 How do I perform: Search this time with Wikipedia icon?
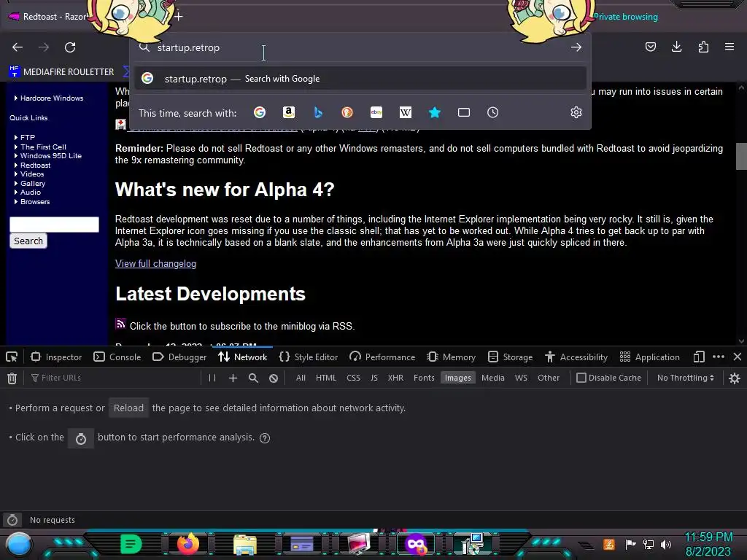(406, 112)
